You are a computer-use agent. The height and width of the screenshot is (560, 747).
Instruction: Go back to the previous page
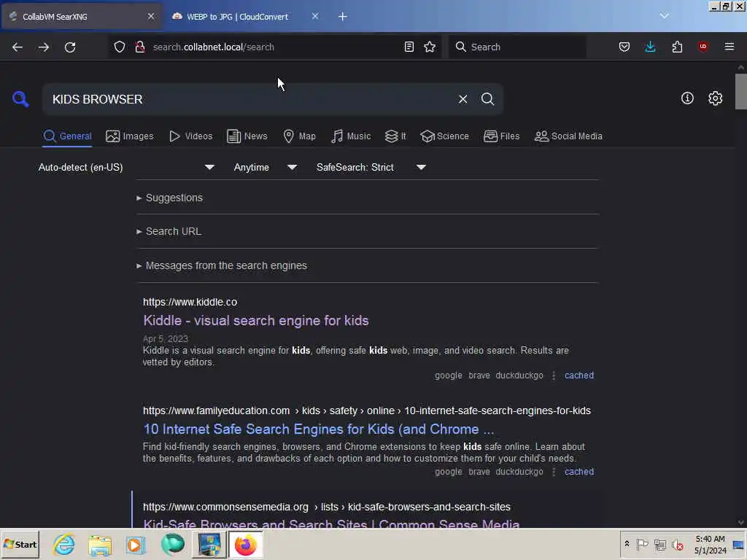pyautogui.click(x=18, y=47)
